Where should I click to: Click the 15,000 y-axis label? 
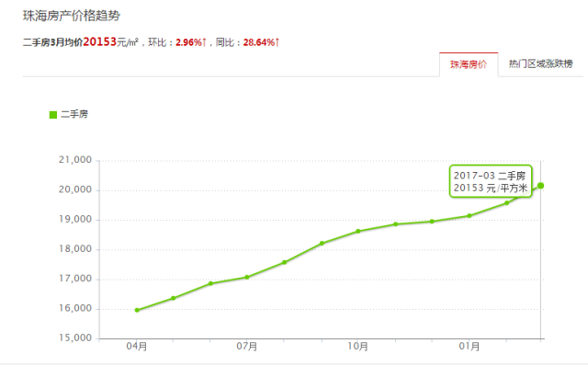75,337
